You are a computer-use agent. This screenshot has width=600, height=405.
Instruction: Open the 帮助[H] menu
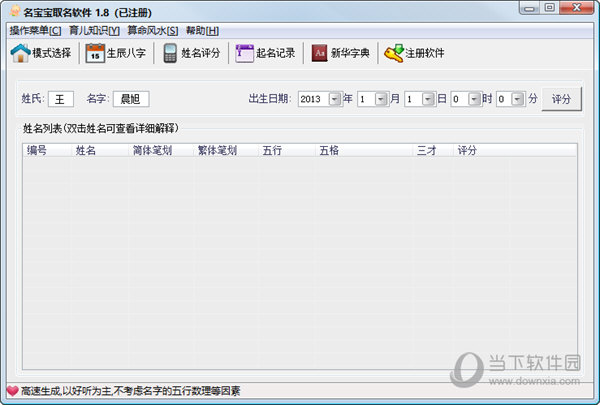(x=202, y=31)
